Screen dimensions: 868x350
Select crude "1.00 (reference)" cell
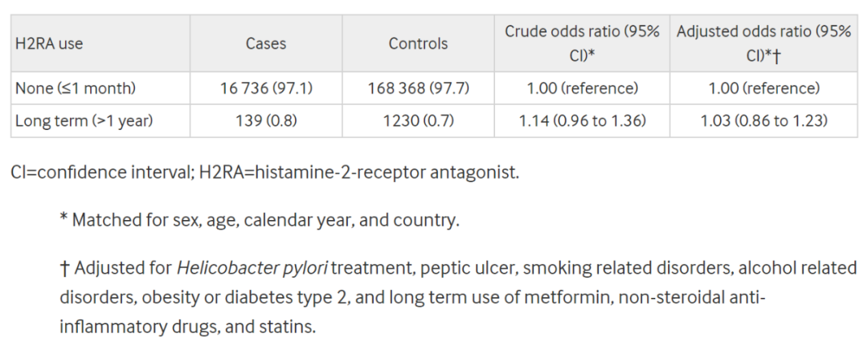pos(582,88)
